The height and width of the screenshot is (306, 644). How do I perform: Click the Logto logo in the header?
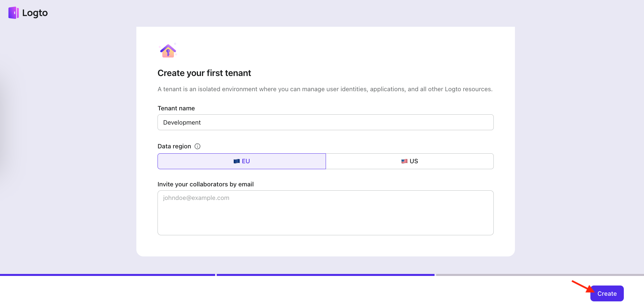point(28,13)
